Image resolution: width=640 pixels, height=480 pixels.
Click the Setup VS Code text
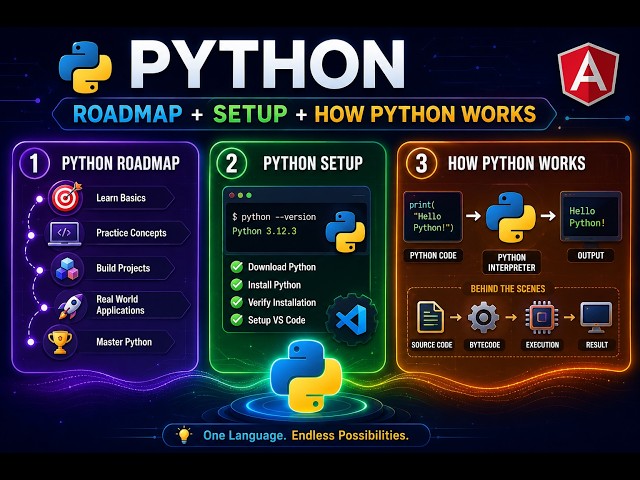coord(277,320)
